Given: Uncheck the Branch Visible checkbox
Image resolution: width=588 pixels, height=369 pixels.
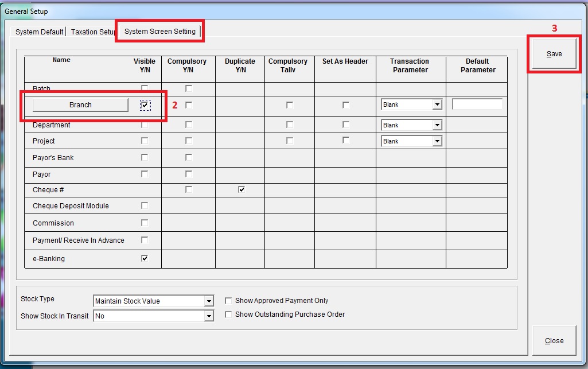Looking at the screenshot, I should [145, 105].
